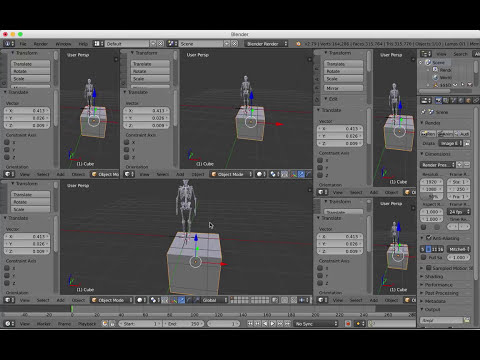
Task: Add a new screen layout with the plus icon
Action: 153,44
